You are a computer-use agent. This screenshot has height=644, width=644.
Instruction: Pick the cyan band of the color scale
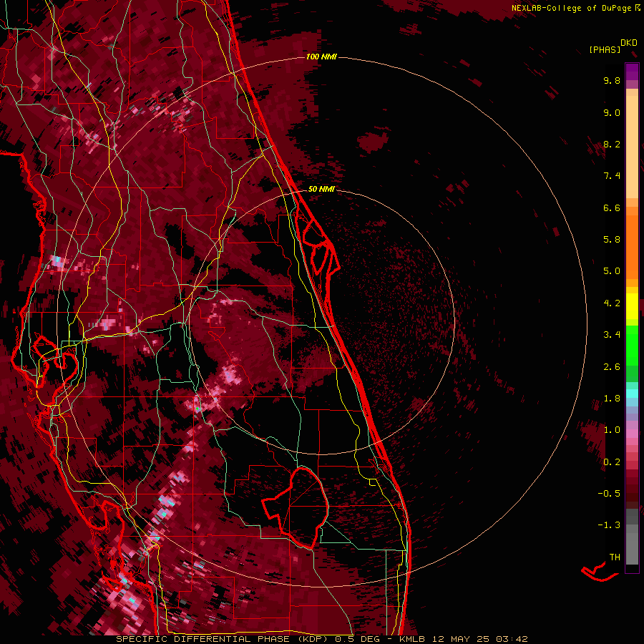click(x=632, y=394)
